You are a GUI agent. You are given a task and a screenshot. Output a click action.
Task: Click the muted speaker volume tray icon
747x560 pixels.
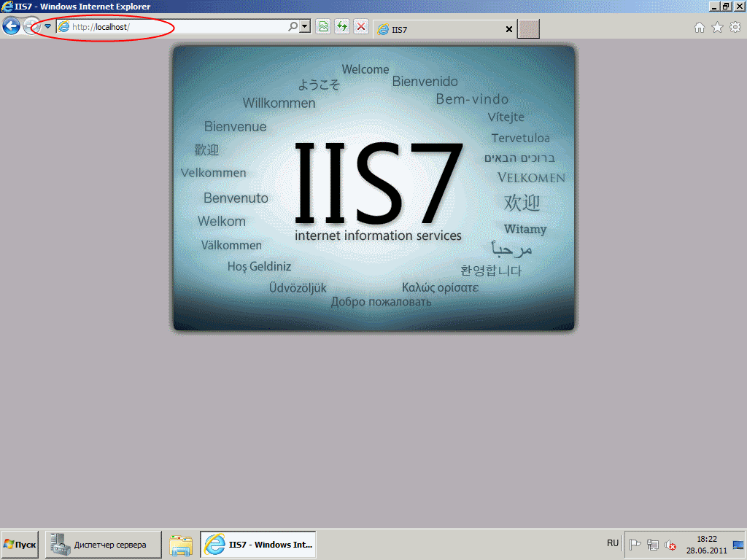[670, 544]
